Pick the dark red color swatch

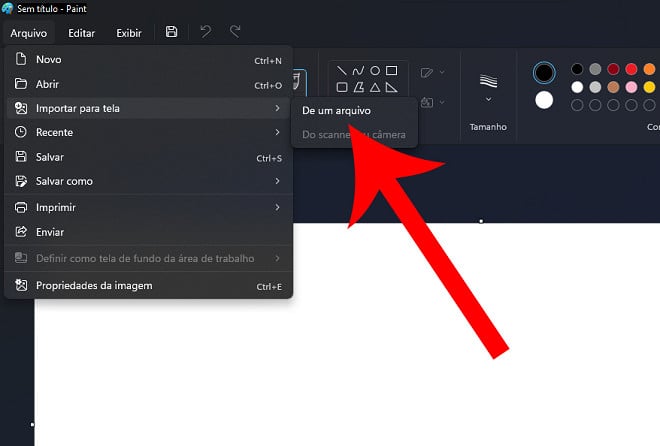[613, 69]
